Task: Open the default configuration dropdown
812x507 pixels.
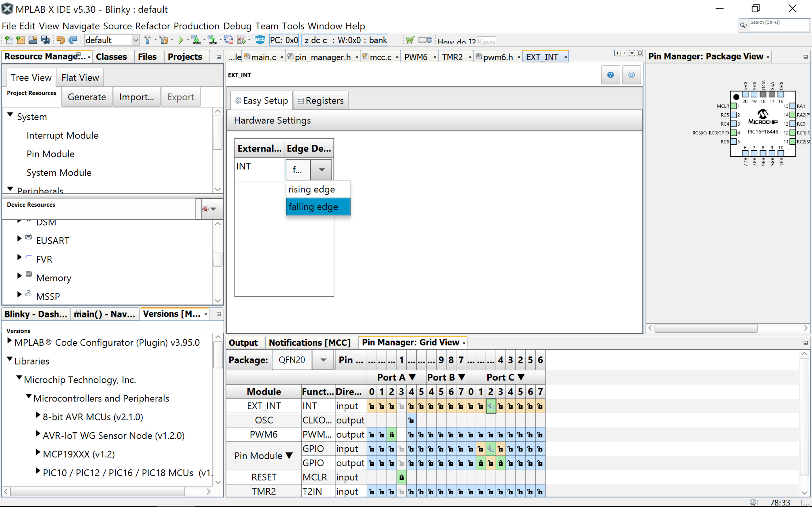Action: pos(135,40)
